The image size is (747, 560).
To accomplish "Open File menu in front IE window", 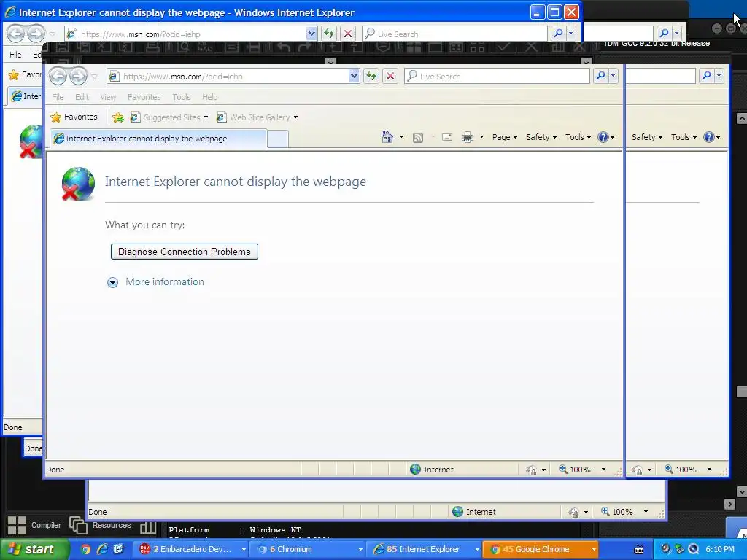I will [58, 97].
